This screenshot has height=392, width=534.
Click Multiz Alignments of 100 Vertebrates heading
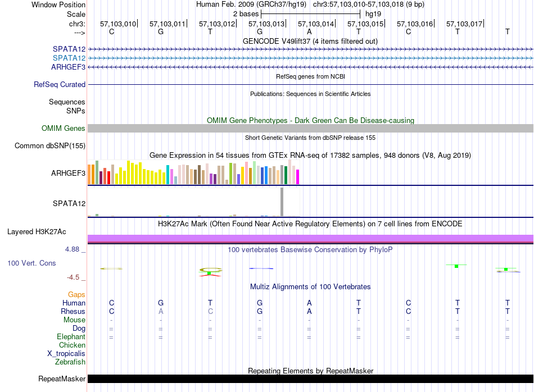tap(310, 286)
